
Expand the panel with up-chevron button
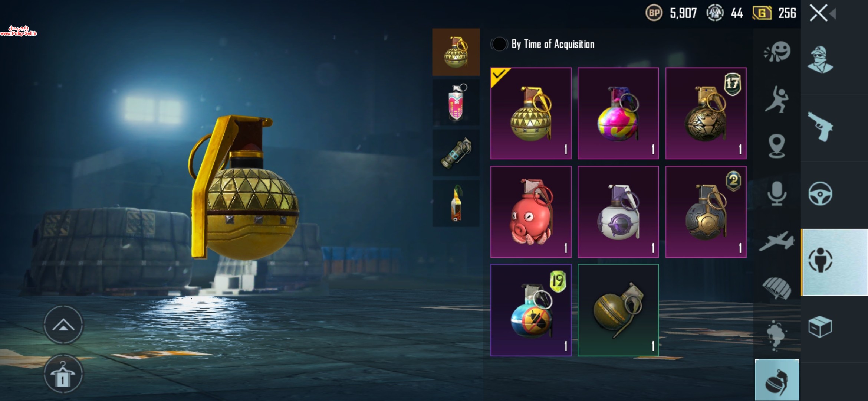click(63, 325)
